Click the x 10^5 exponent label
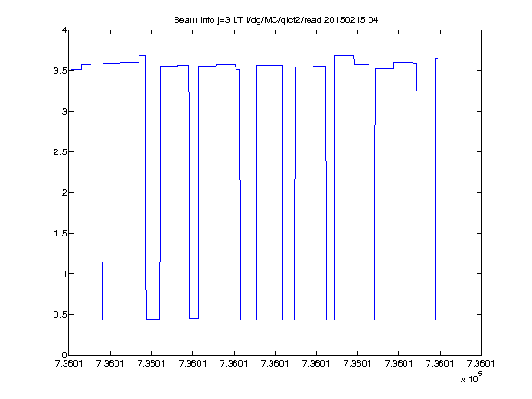The image size is (532, 399). (472, 378)
